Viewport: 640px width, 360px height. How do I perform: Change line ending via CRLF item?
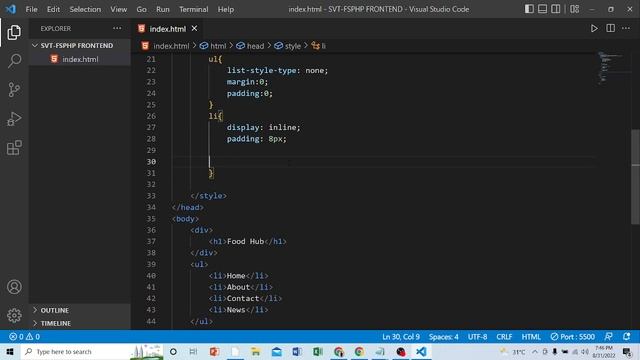pyautogui.click(x=504, y=337)
